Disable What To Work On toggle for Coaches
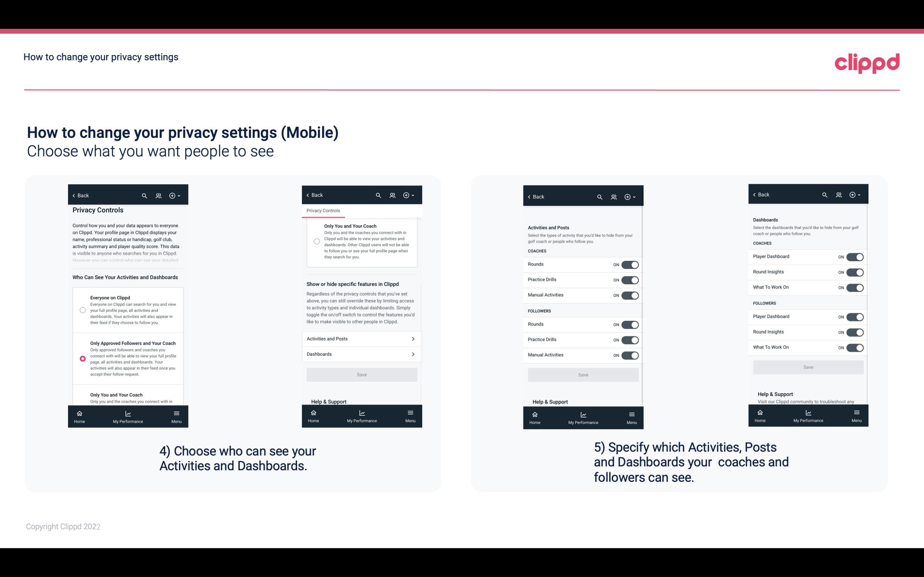The width and height of the screenshot is (924, 577). 854,287
